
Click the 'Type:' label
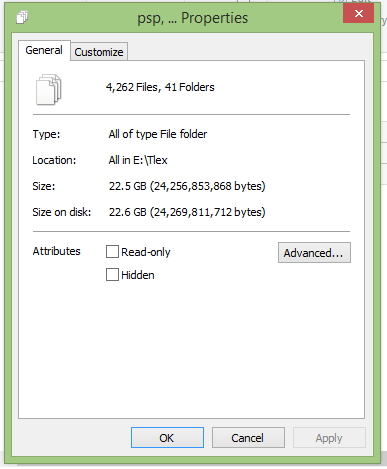click(x=46, y=134)
